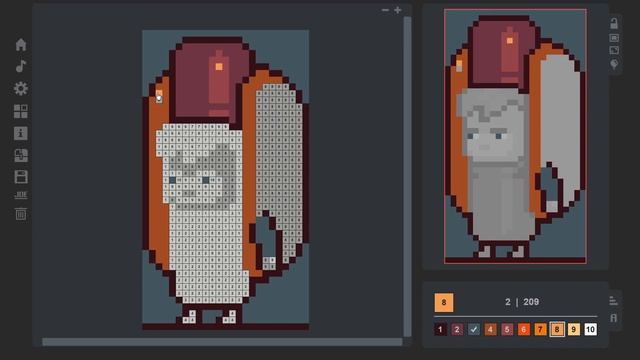Click the expand-view icon beside the preview
The image size is (640, 360).
[x=614, y=50]
